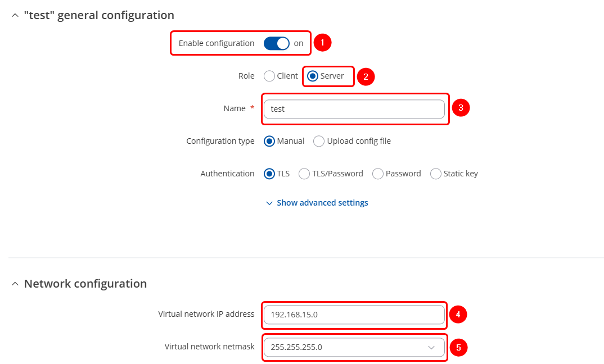The image size is (604, 364).
Task: Collapse the Network configuration section
Action: click(x=15, y=284)
